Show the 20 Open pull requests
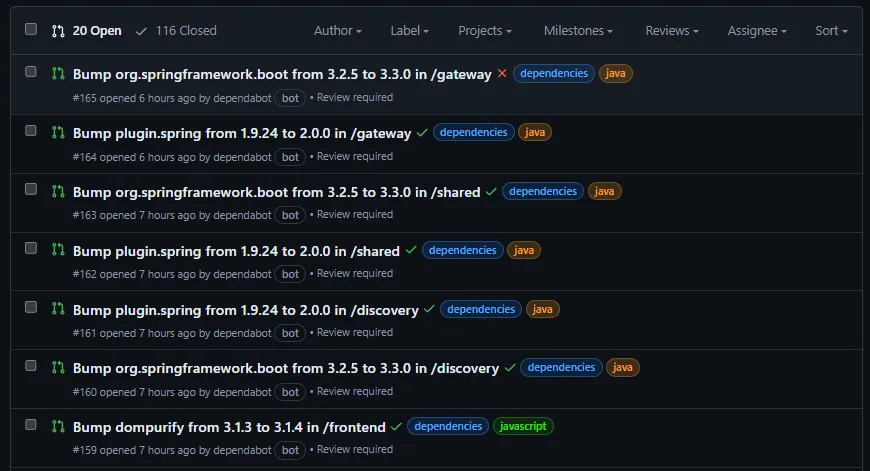870x471 pixels. pyautogui.click(x=87, y=31)
